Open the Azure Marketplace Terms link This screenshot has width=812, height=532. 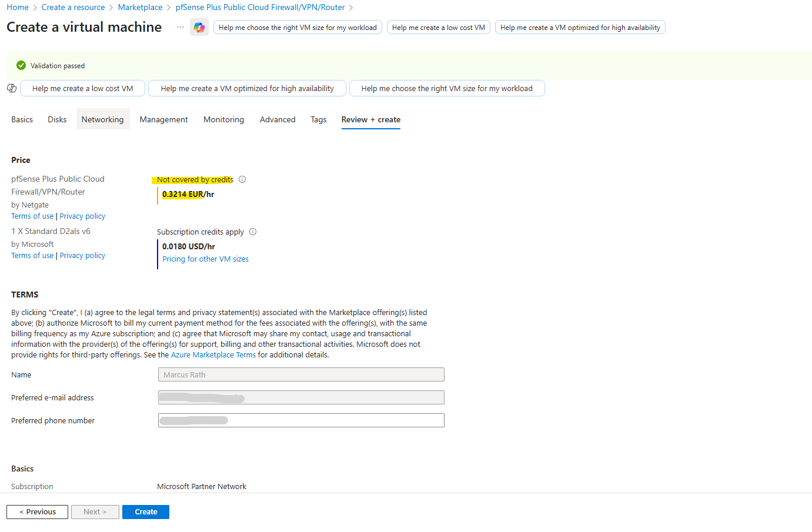click(x=213, y=354)
